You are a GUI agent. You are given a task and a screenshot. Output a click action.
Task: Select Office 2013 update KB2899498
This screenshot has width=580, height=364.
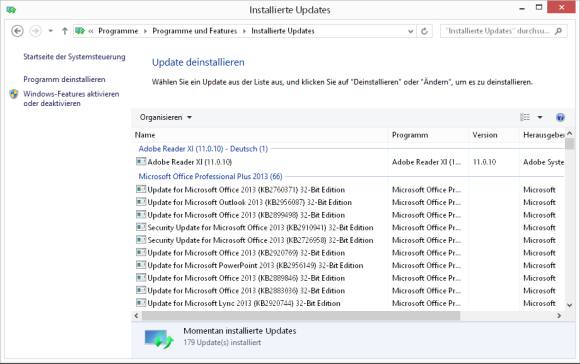[246, 215]
